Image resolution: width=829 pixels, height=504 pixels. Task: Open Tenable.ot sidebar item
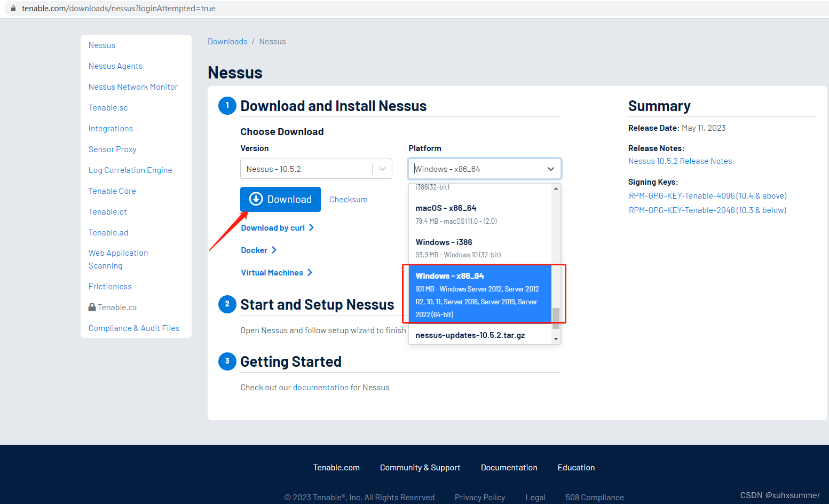coord(107,212)
